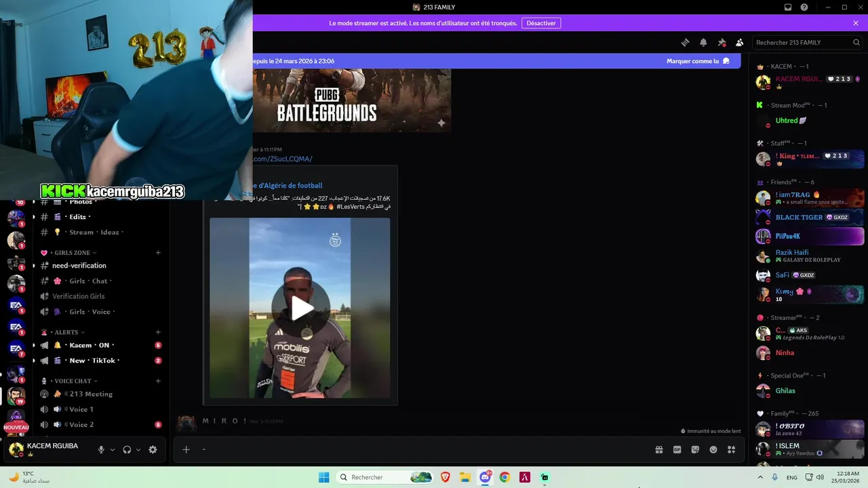Join the Voice 2 channel
This screenshot has height=488, width=868.
[x=100, y=424]
